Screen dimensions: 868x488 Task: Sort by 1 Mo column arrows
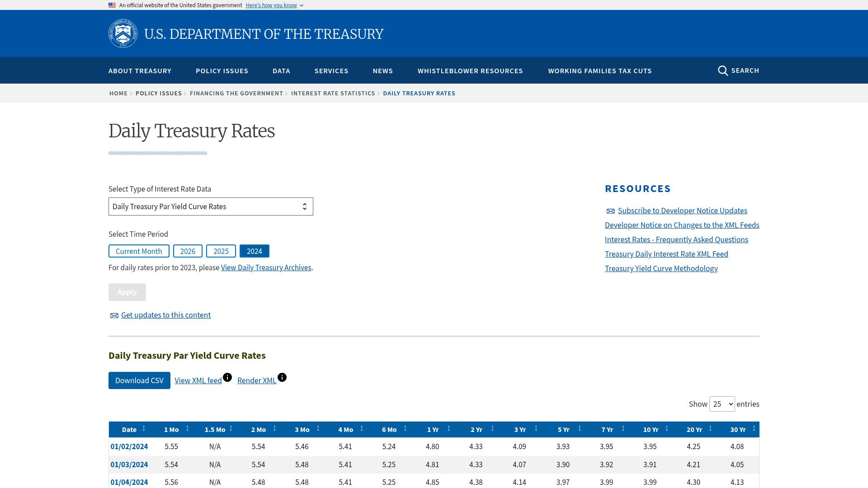tap(187, 428)
